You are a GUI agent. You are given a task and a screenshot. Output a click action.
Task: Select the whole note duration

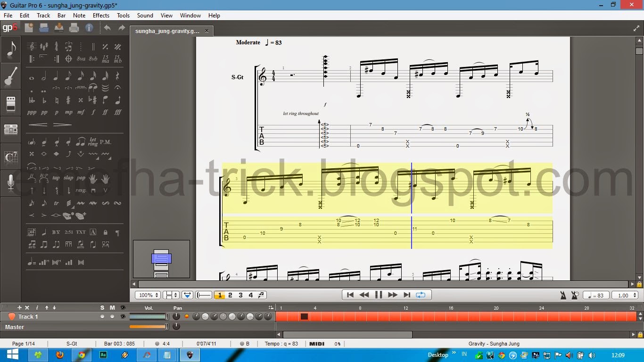pos(32,78)
